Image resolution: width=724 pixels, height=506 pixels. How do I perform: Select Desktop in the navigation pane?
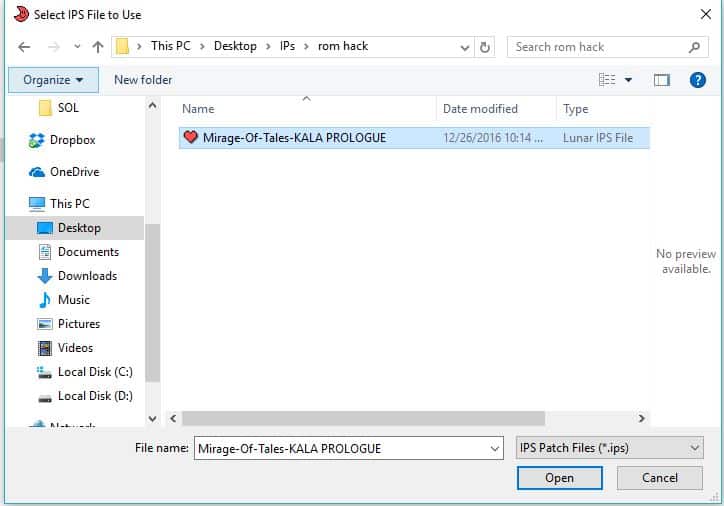tap(75, 228)
